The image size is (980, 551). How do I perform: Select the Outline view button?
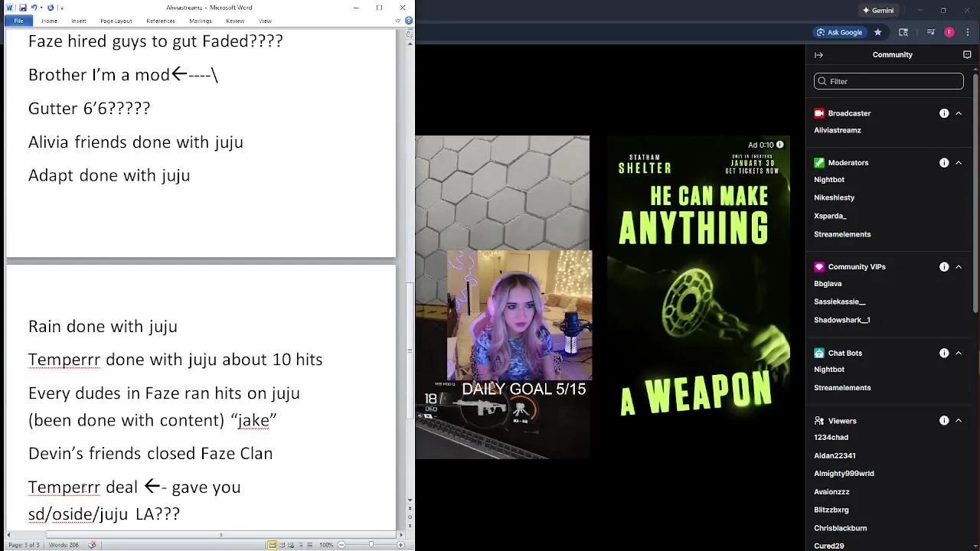pos(302,545)
